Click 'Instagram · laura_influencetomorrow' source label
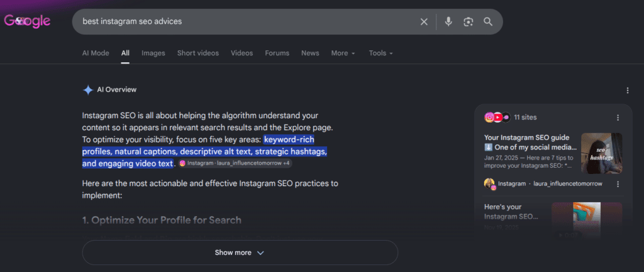644x272 pixels. tap(550, 184)
